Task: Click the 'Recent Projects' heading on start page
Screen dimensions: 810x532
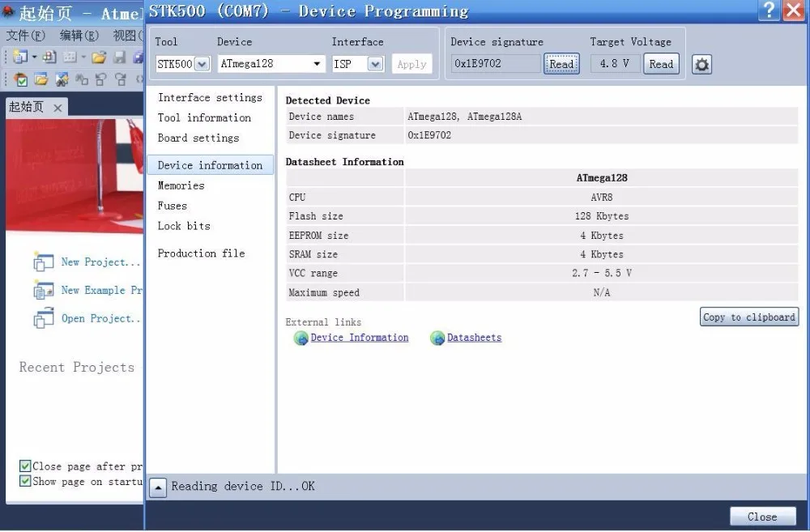Action: coord(77,368)
